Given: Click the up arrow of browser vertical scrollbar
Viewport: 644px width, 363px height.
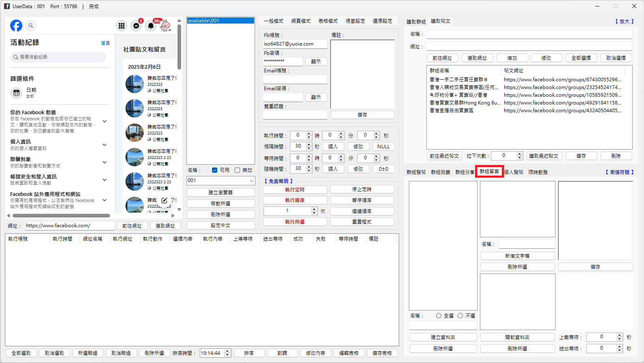Looking at the screenshot, I should click(x=179, y=21).
